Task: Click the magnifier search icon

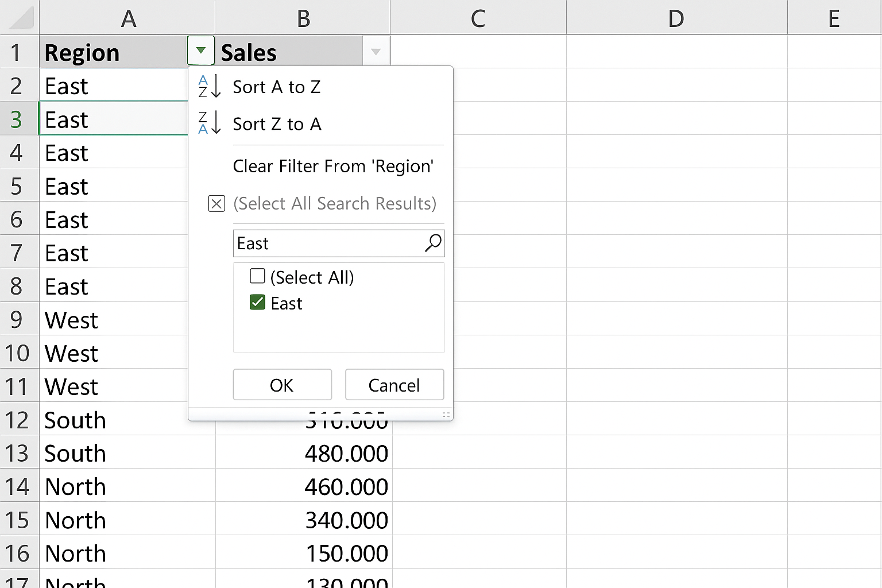Action: pos(433,243)
